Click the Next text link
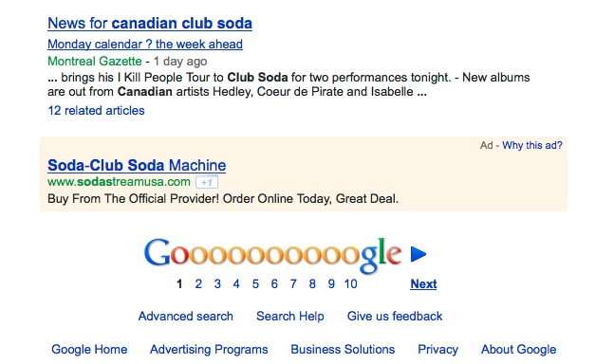Image resolution: width=614 pixels, height=364 pixels. 423,283
